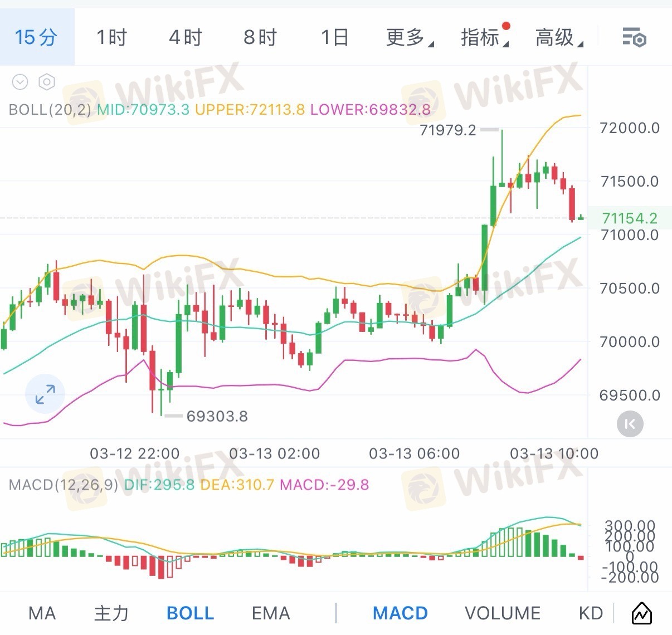Choose the 1日 timeframe
This screenshot has width=672, height=635.
[x=334, y=38]
